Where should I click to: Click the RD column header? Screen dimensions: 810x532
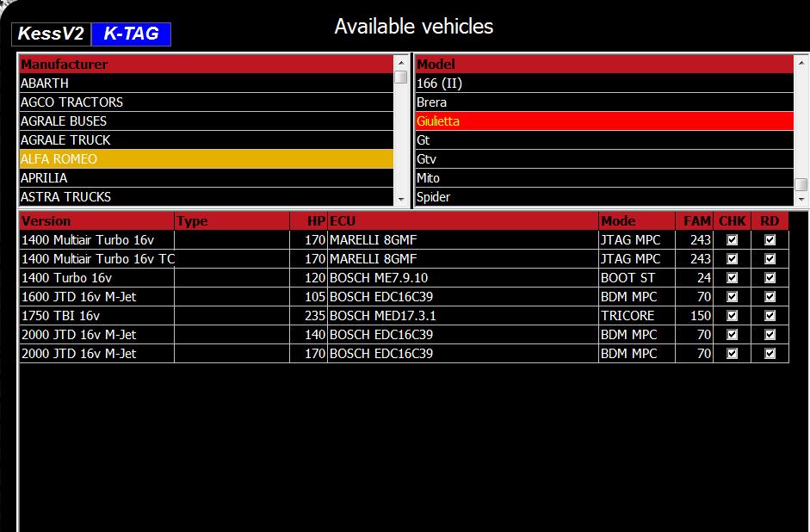pyautogui.click(x=770, y=221)
